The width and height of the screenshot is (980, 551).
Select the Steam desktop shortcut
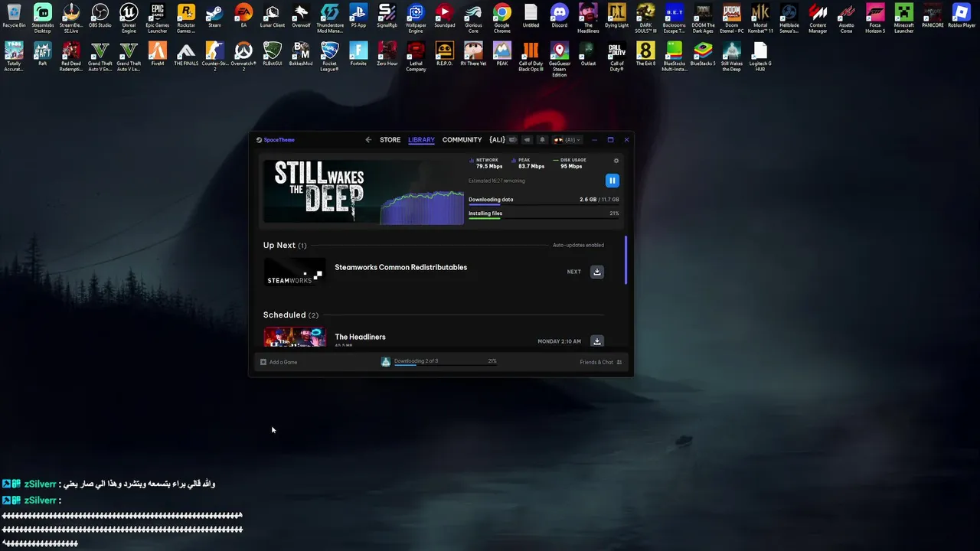pos(214,16)
